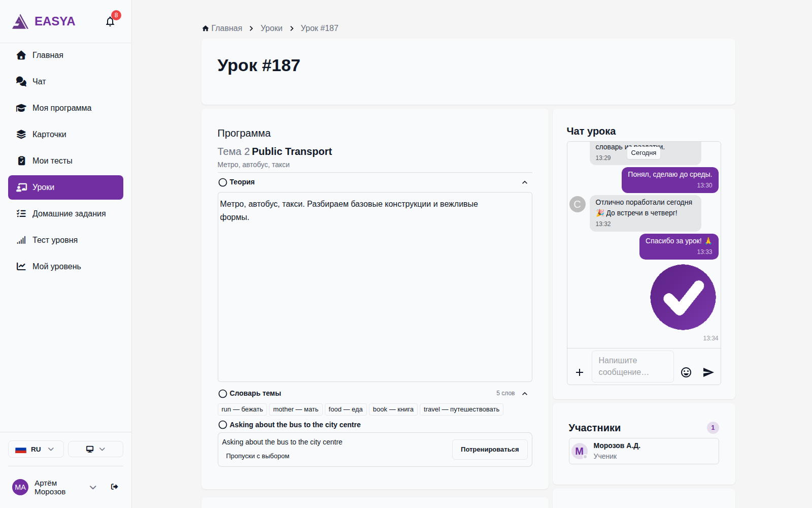Mark Asking about the bus exercise done
This screenshot has width=812, height=508.
[x=222, y=425]
